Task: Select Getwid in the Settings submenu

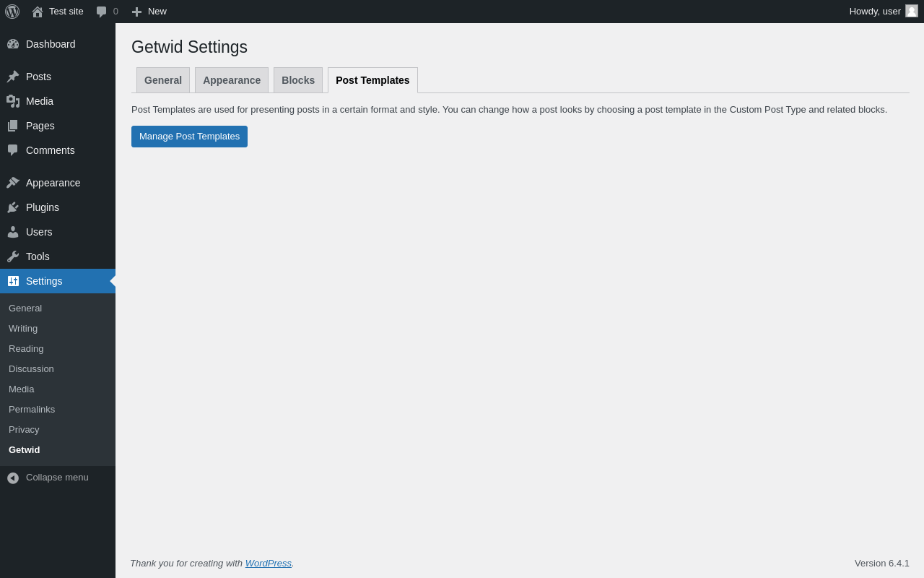Action: 25,450
